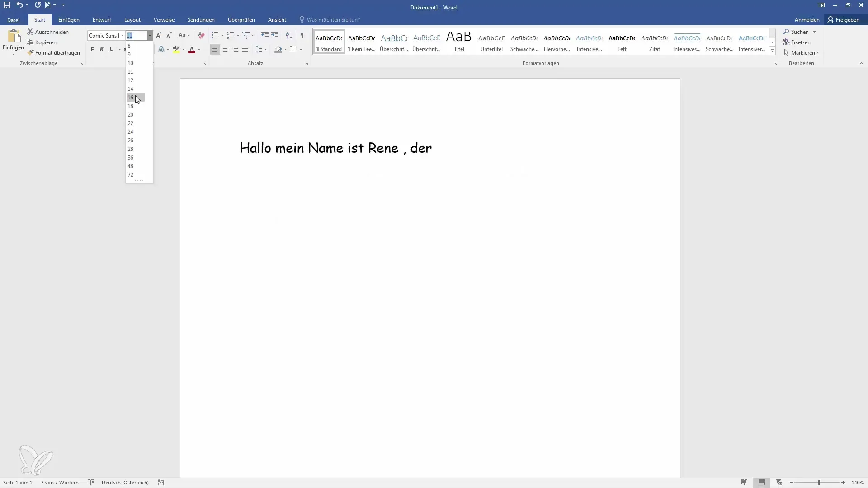Click the font size input box
868x488 pixels.
[137, 35]
